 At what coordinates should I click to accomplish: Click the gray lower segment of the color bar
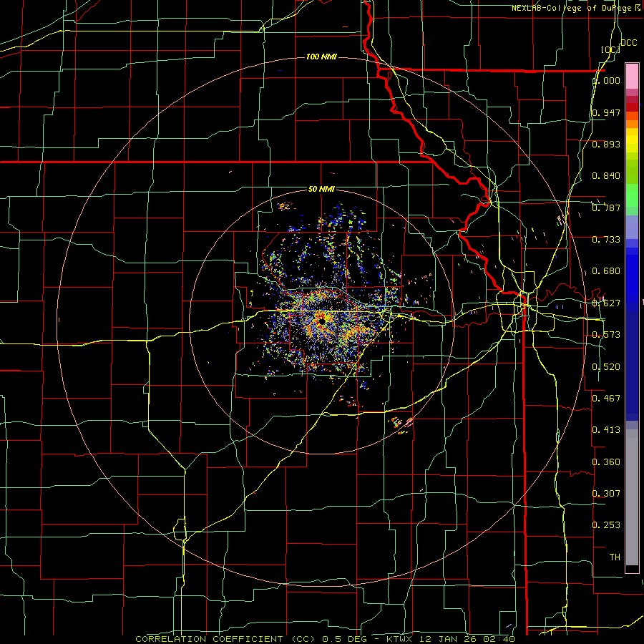[632, 497]
